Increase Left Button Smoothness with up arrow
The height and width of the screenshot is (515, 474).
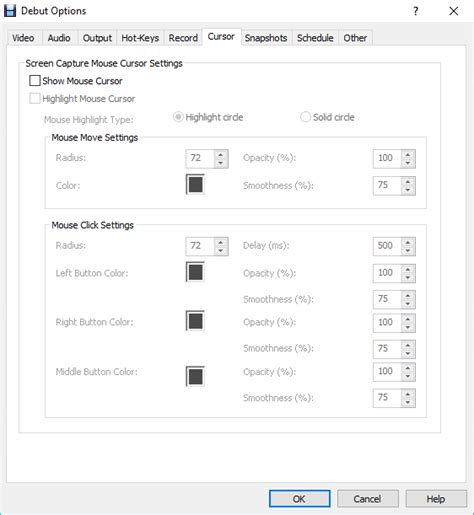408,295
